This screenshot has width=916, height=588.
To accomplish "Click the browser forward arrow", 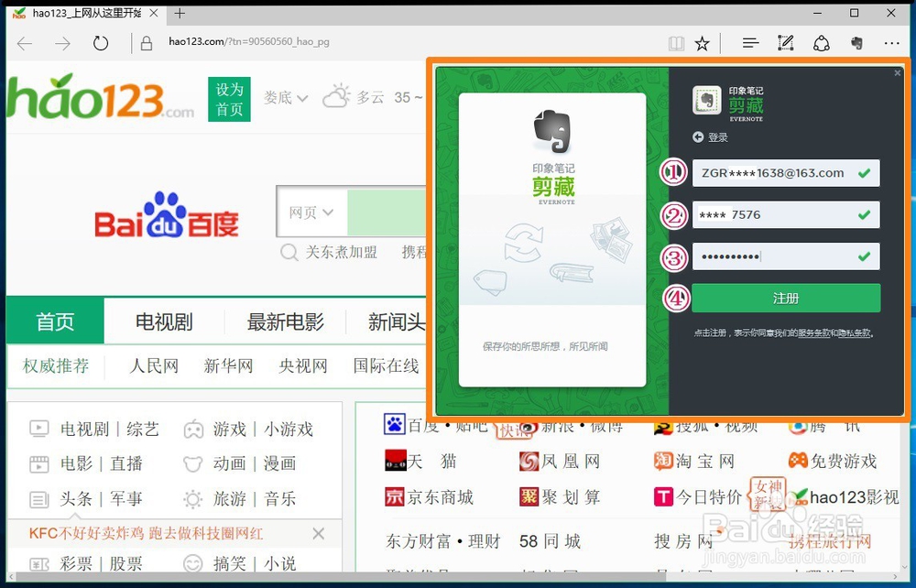I will [62, 43].
